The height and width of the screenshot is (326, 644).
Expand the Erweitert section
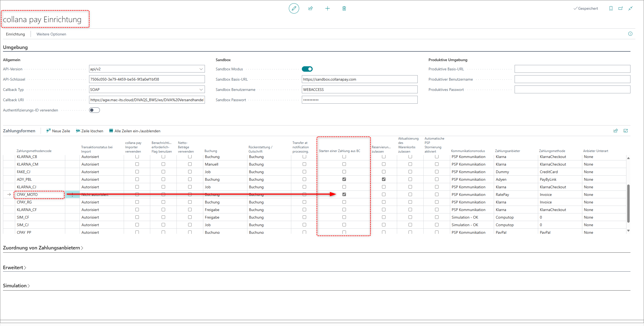click(15, 268)
